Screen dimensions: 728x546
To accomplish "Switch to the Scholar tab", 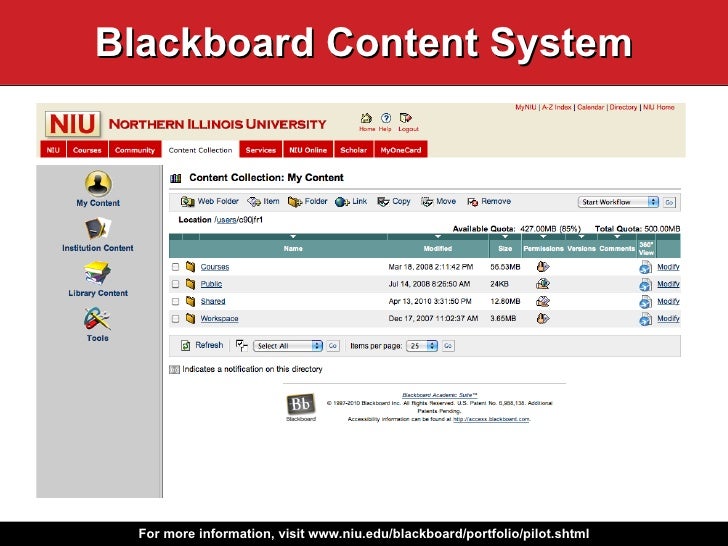I will click(353, 150).
